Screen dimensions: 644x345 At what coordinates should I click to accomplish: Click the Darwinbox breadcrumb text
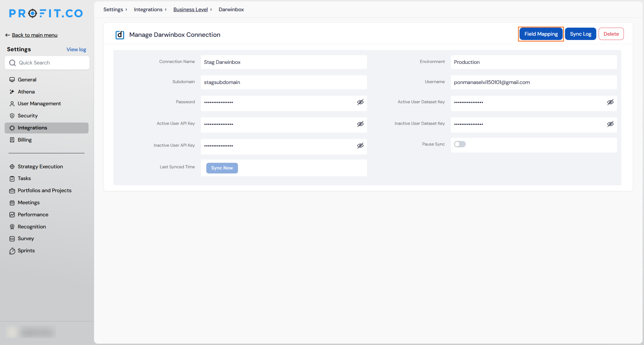pos(231,9)
